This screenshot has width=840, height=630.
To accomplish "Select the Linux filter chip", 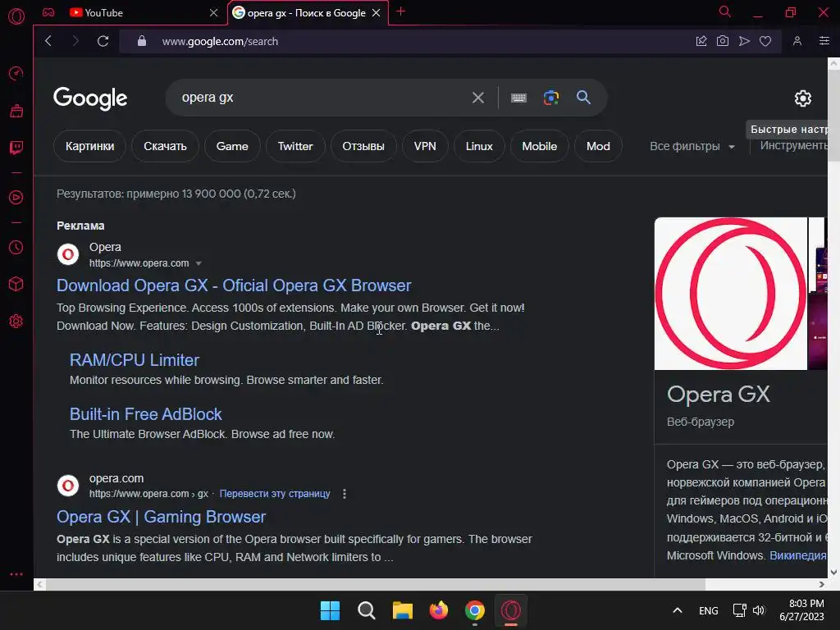I will point(479,146).
